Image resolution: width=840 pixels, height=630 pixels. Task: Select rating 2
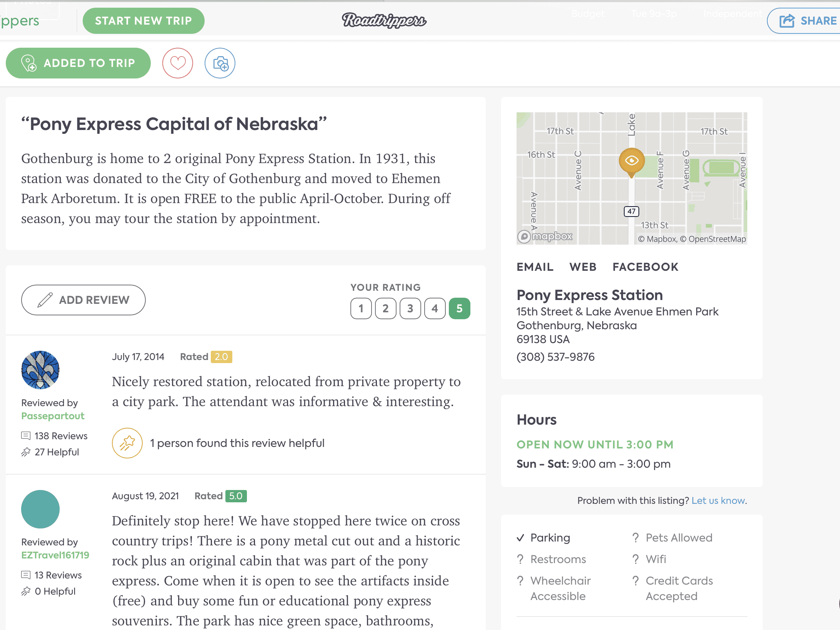pos(385,308)
